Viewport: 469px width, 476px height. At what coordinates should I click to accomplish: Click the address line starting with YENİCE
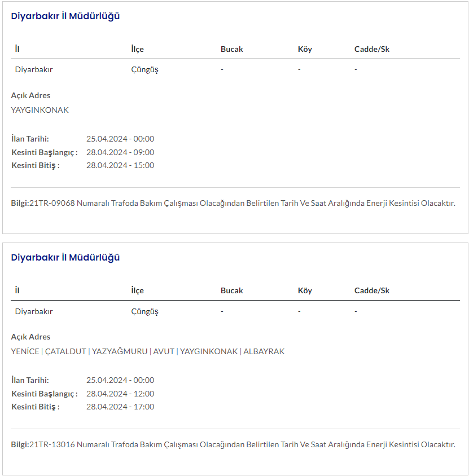tap(148, 351)
